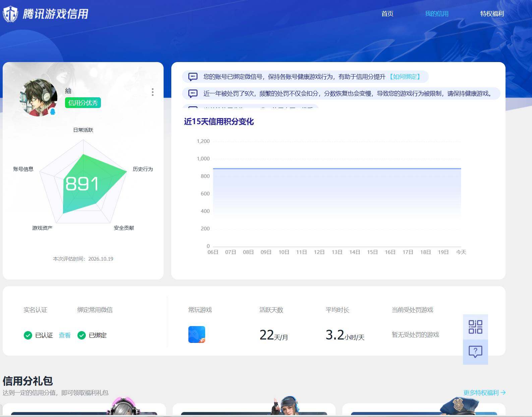Click green check next to 已认证
532x417 pixels.
click(28, 335)
